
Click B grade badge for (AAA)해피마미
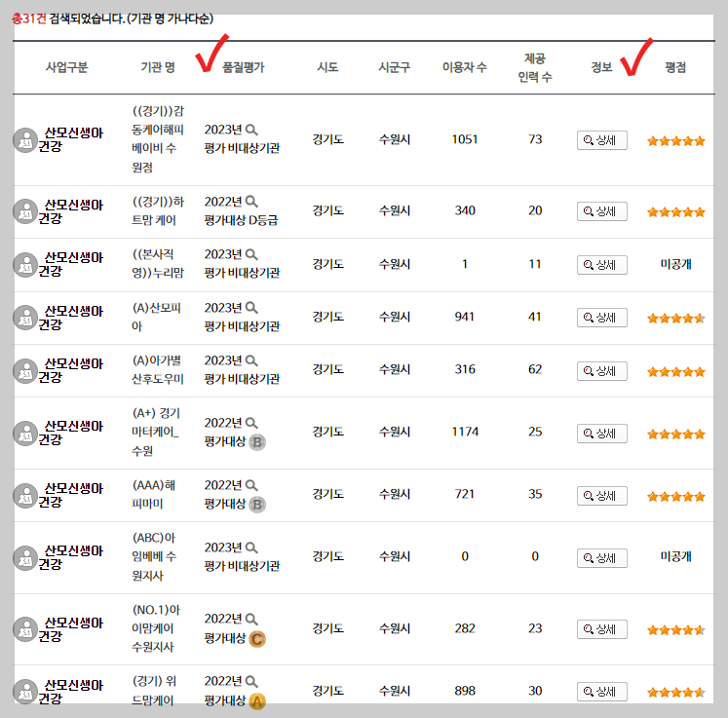click(x=257, y=505)
